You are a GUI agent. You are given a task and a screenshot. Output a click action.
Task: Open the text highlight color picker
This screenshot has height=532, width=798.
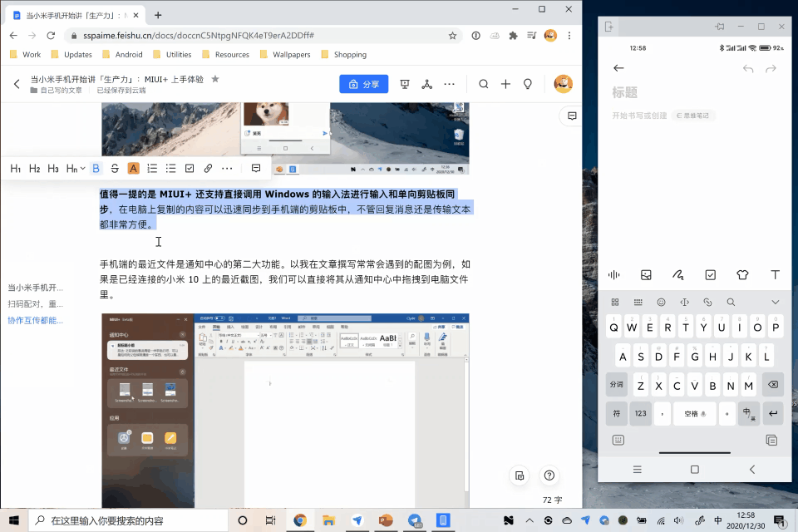tap(133, 169)
